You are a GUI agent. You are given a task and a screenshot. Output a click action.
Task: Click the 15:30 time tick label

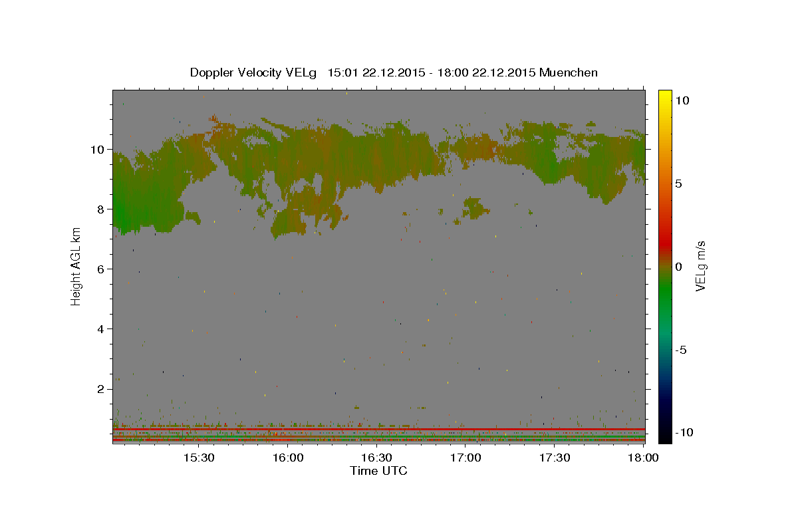coord(199,458)
